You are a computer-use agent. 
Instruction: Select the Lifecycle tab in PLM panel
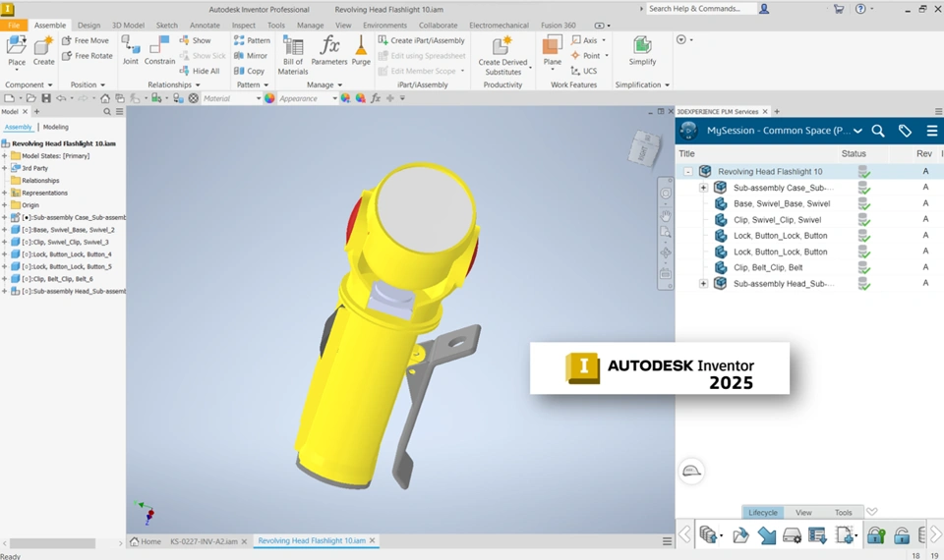(763, 513)
